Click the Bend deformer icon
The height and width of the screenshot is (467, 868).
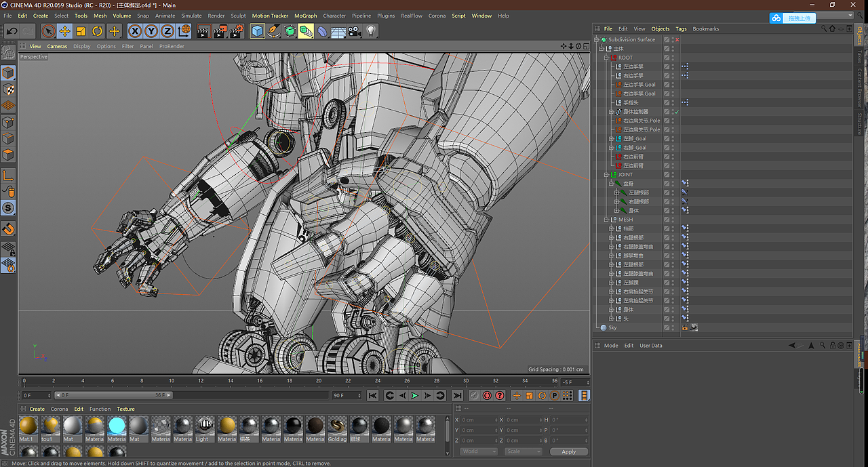point(322,31)
